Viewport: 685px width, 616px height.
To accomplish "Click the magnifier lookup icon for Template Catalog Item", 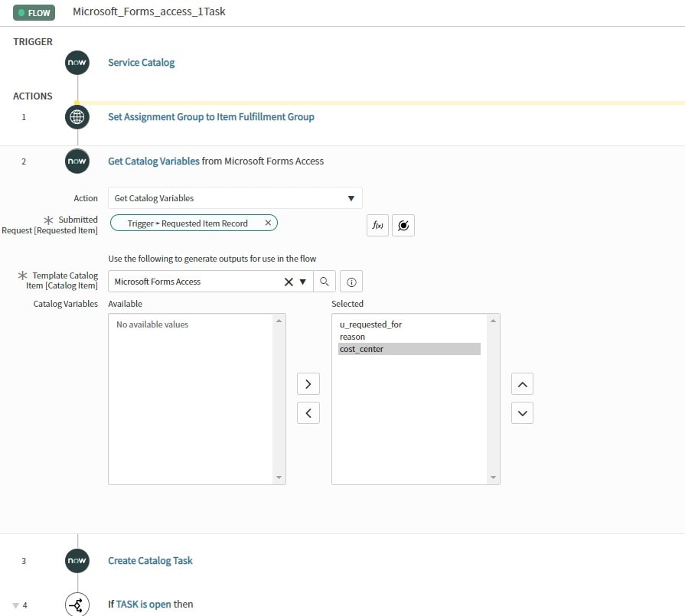I will (x=325, y=282).
